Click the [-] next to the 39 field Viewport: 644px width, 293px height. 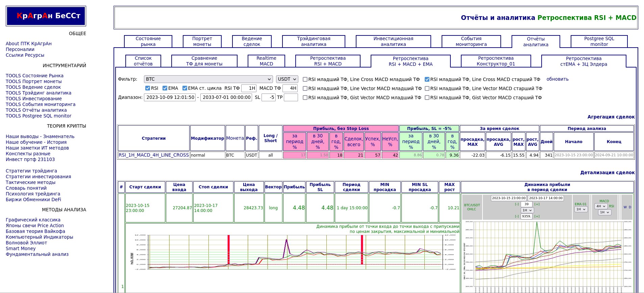(517, 204)
